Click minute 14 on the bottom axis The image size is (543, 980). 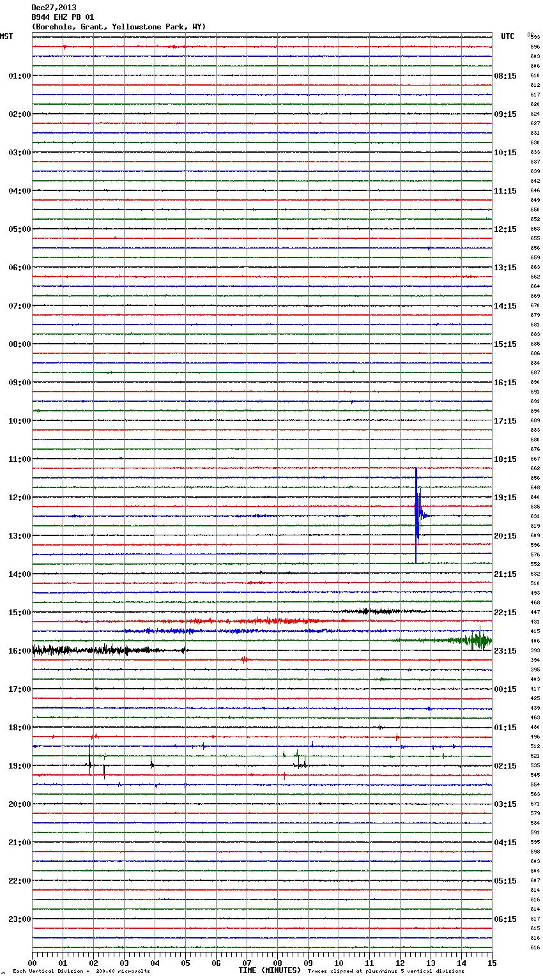(x=462, y=963)
